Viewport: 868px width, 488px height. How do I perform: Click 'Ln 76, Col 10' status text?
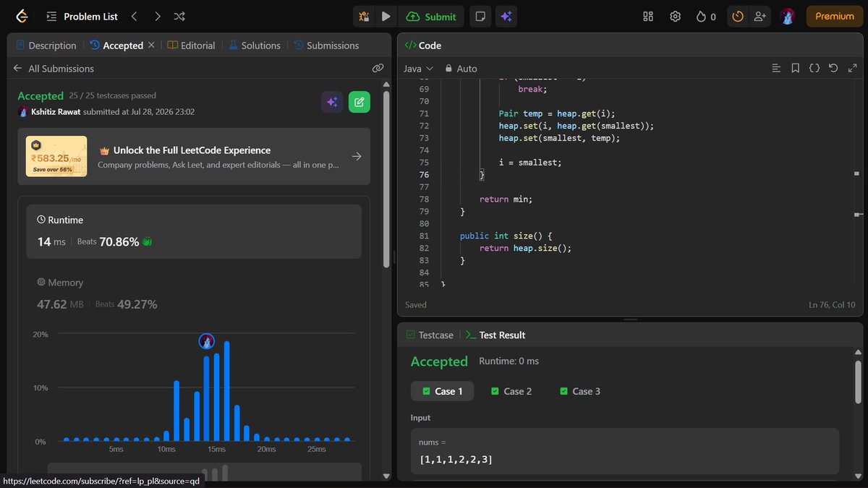click(x=832, y=304)
